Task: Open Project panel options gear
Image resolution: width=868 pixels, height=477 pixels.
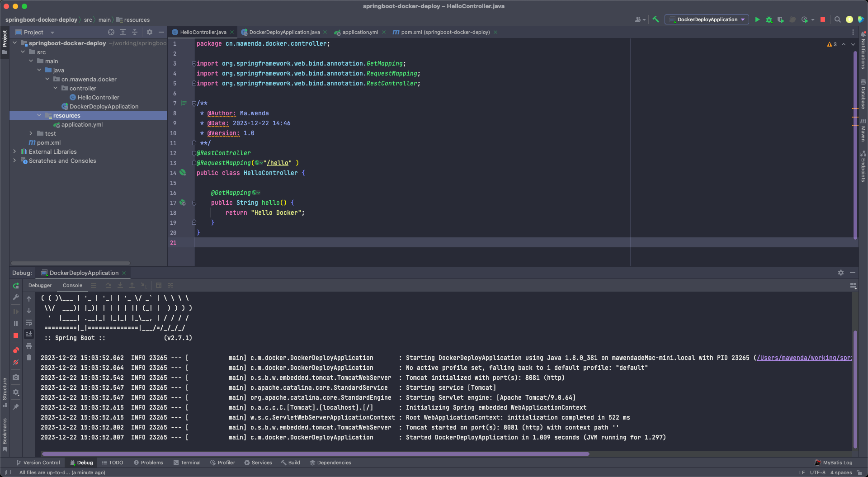Action: click(x=150, y=32)
